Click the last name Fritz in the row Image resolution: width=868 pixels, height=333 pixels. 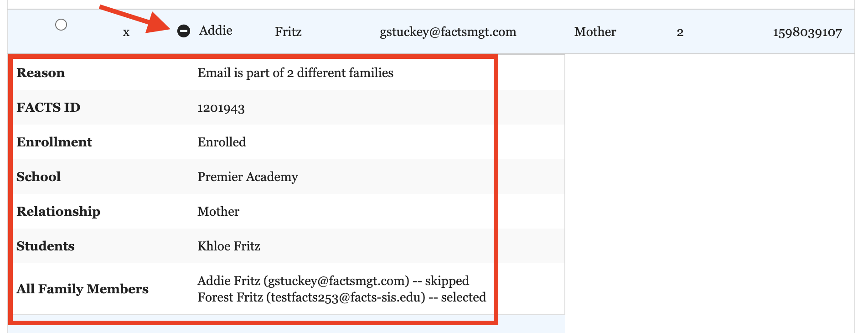click(288, 32)
